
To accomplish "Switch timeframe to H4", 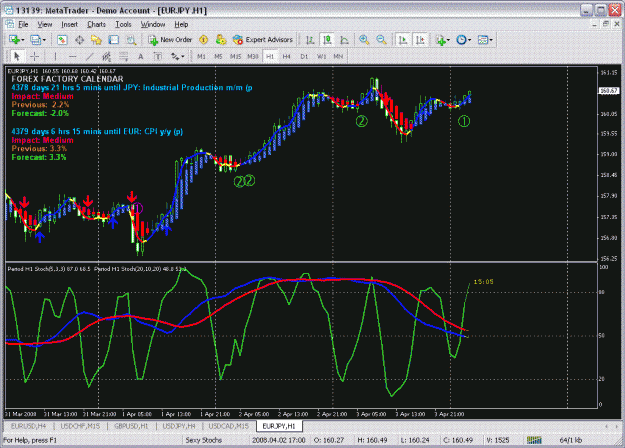I will tap(287, 56).
